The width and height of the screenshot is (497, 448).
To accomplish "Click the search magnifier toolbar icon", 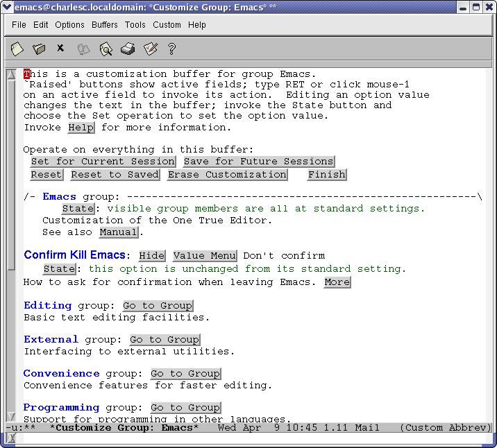I will click(x=106, y=49).
